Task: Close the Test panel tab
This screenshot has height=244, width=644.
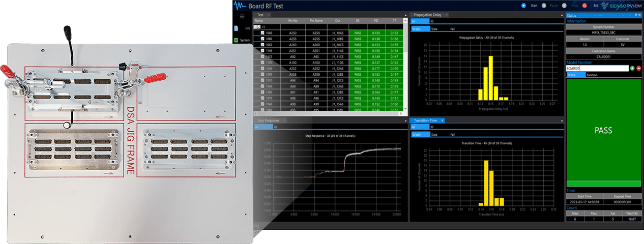Action: pos(269,15)
